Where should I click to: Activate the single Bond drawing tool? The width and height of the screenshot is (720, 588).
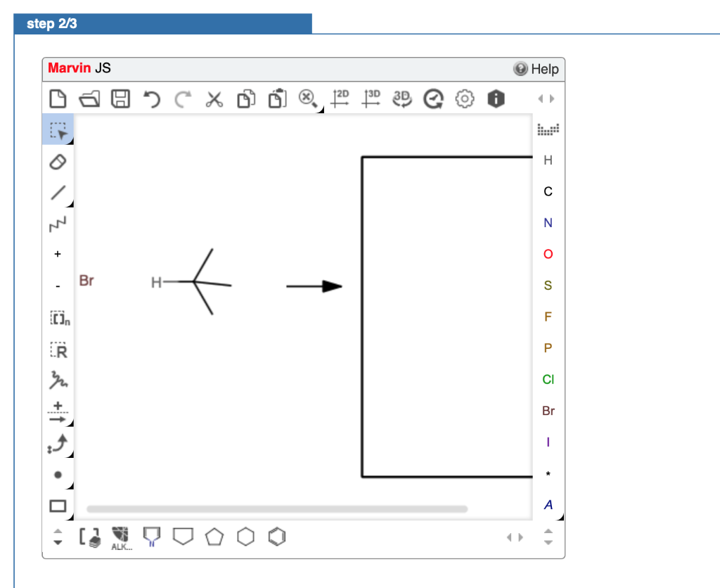pyautogui.click(x=58, y=193)
